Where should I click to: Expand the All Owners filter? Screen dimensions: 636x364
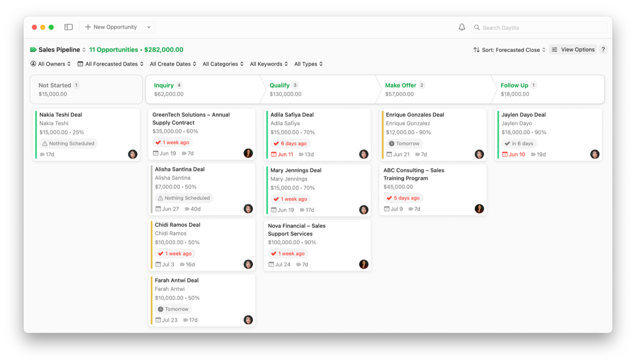[50, 64]
